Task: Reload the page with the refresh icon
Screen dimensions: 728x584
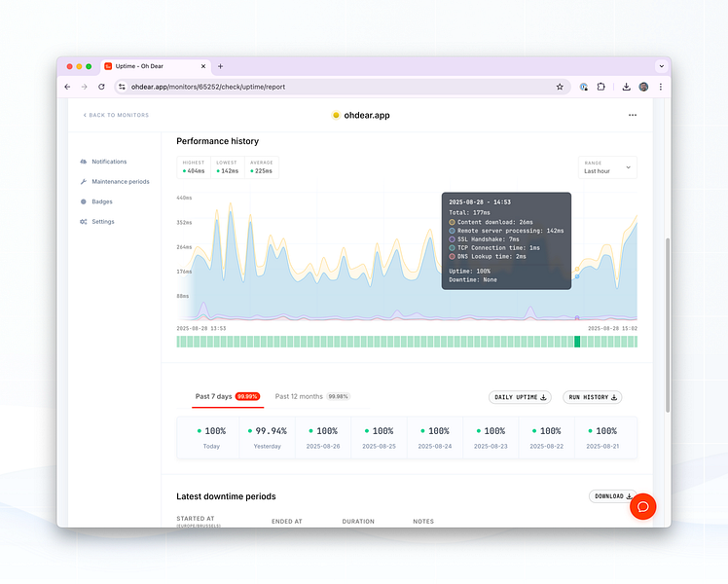Action: pos(101,87)
